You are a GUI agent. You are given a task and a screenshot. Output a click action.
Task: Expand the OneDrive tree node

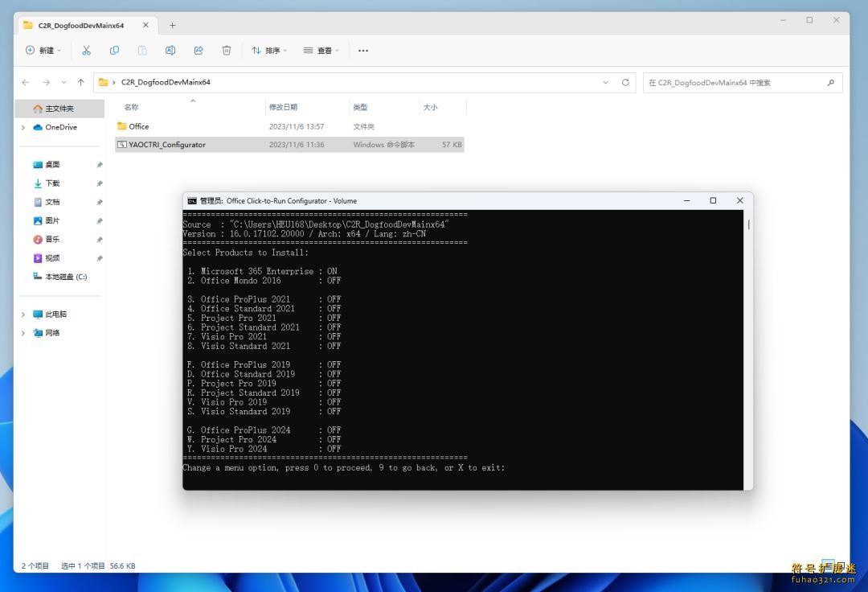pyautogui.click(x=23, y=127)
